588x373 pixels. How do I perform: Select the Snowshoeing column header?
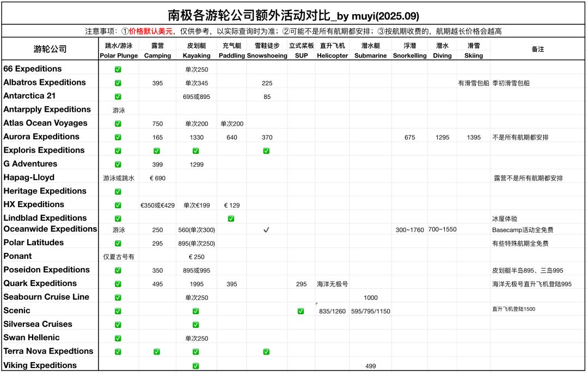(x=267, y=55)
